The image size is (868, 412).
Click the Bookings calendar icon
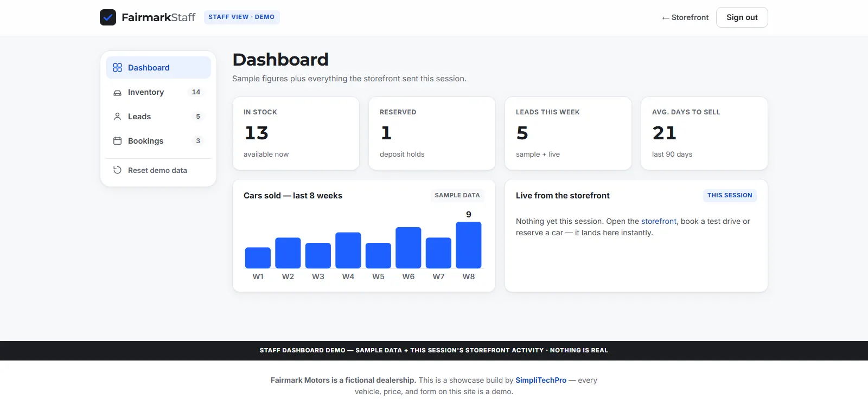(117, 141)
